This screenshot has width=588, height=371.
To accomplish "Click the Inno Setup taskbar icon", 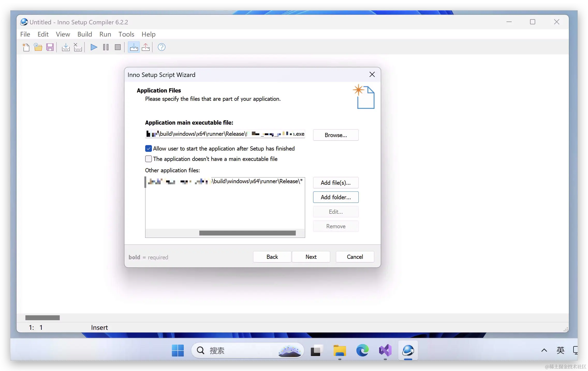I will (408, 351).
